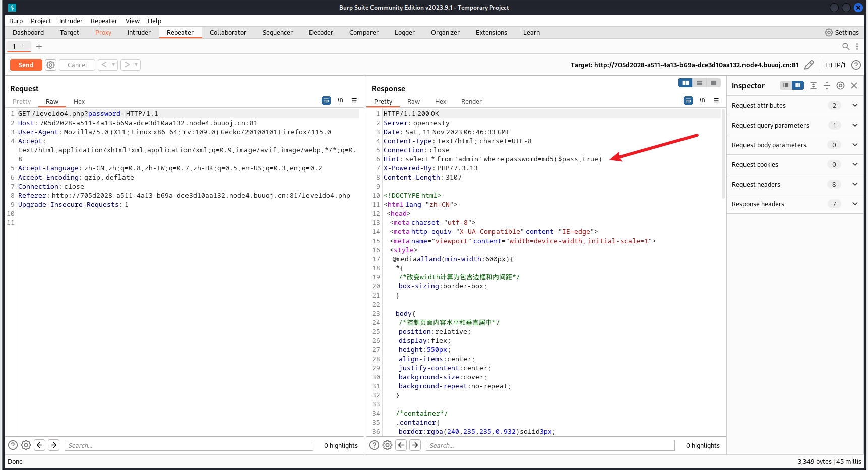
Task: Toggle response non-printable chars \n
Action: [x=702, y=100]
